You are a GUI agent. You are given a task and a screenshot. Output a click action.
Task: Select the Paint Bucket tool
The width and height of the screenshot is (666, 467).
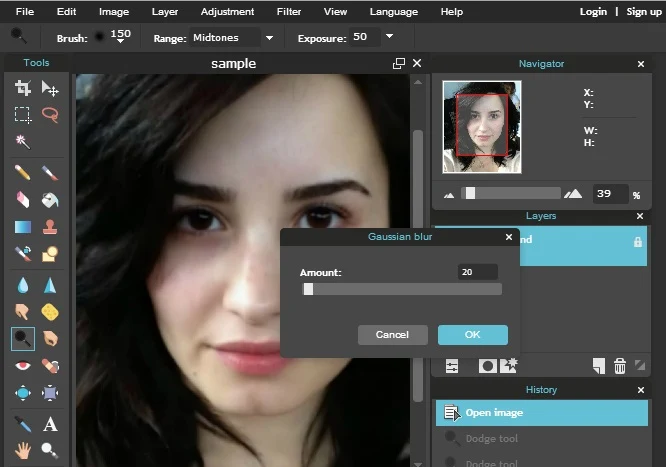click(50, 200)
